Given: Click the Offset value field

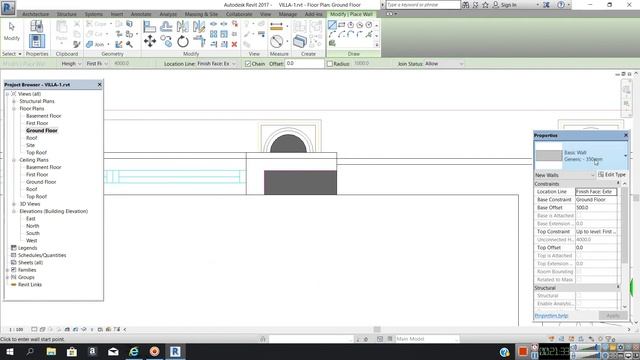Looking at the screenshot, I should pyautogui.click(x=304, y=64).
